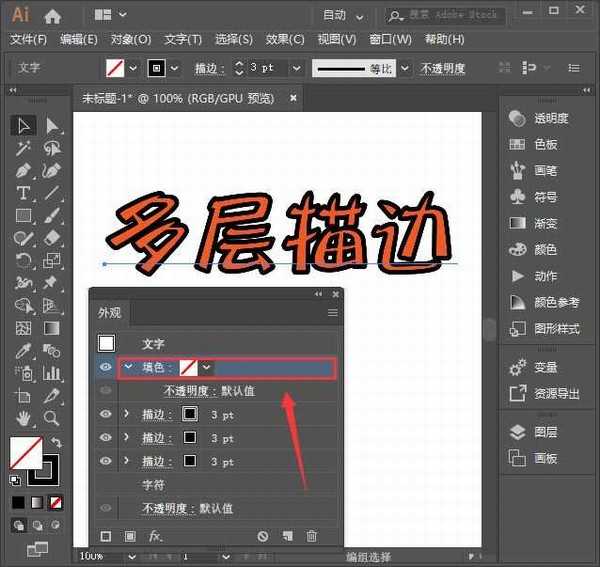The width and height of the screenshot is (600, 567).
Task: Select the Eyedropper tool
Action: coord(23,351)
